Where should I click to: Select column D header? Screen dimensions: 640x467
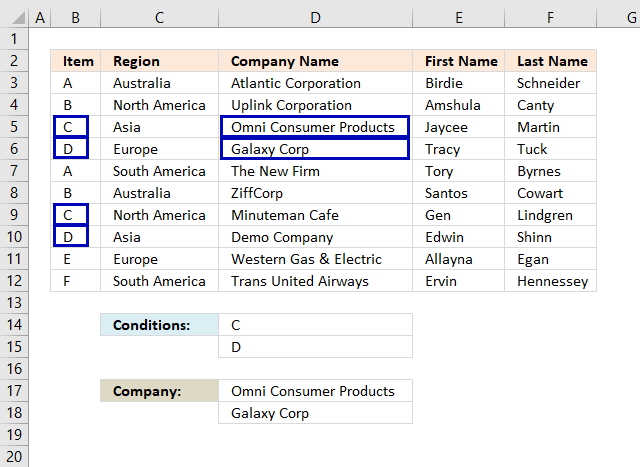click(315, 17)
